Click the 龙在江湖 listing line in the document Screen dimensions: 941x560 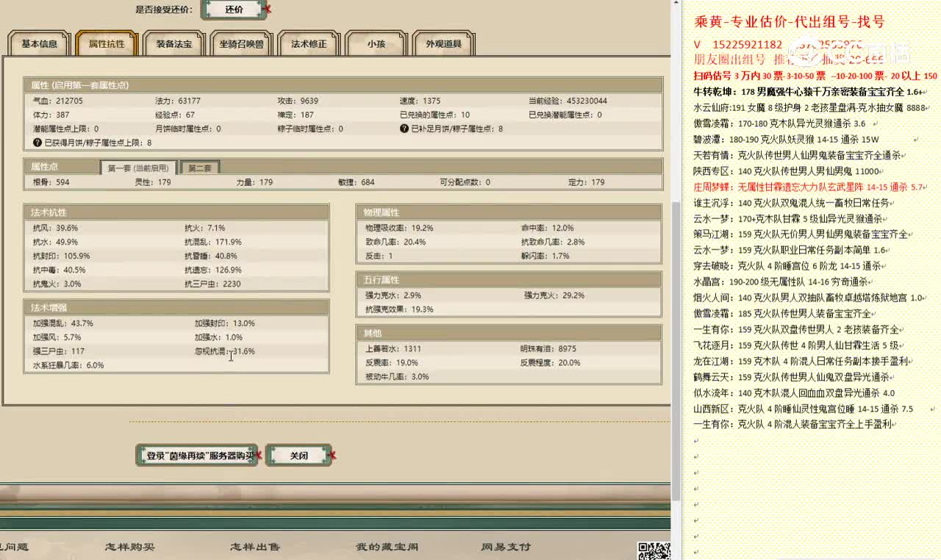tap(803, 361)
